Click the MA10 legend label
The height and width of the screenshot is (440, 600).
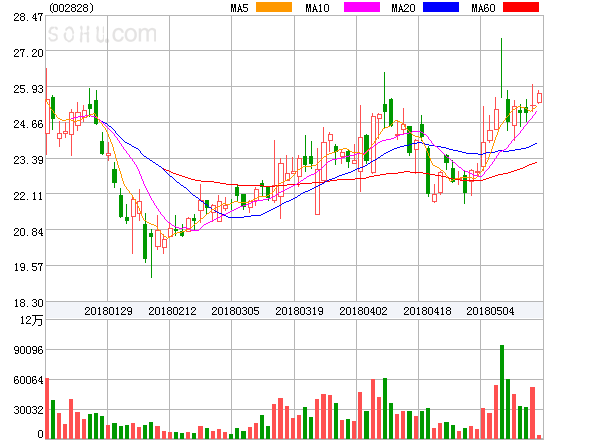point(317,8)
